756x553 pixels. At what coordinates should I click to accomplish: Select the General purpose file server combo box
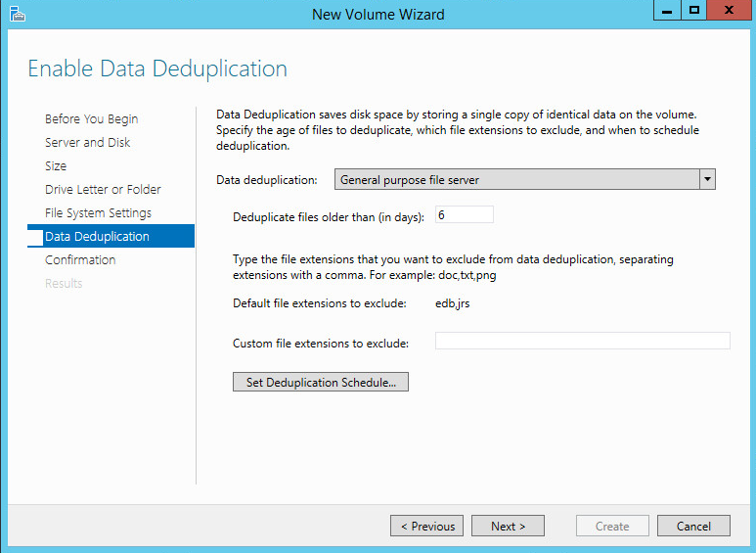click(524, 179)
